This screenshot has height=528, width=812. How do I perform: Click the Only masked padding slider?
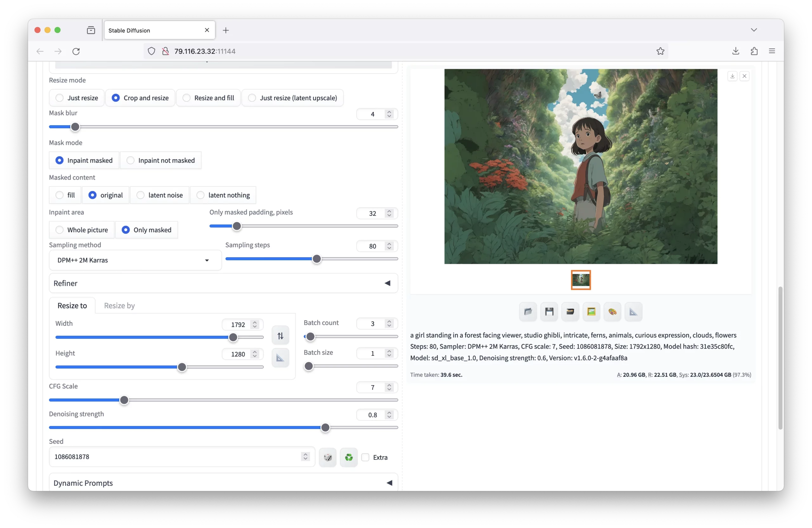click(304, 226)
